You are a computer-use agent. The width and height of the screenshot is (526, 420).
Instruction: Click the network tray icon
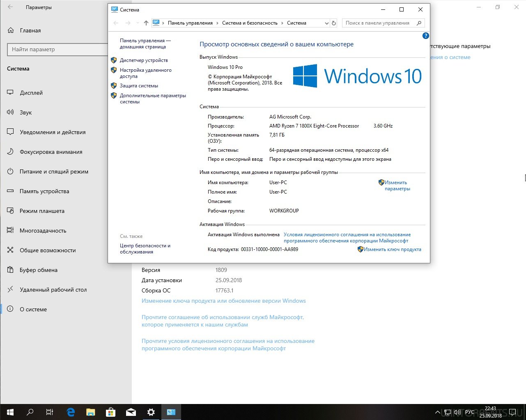(447, 412)
